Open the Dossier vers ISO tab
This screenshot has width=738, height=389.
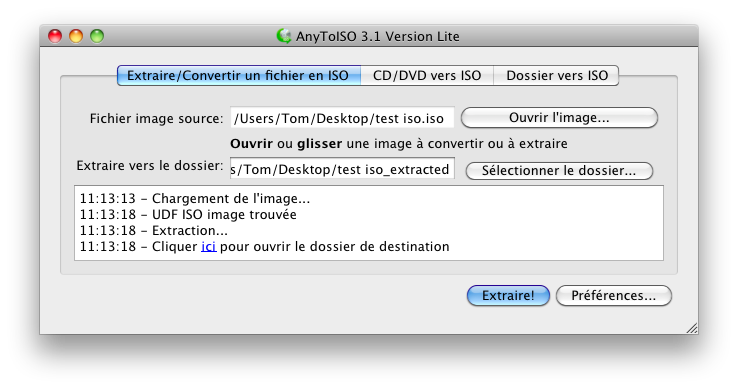pyautogui.click(x=556, y=75)
